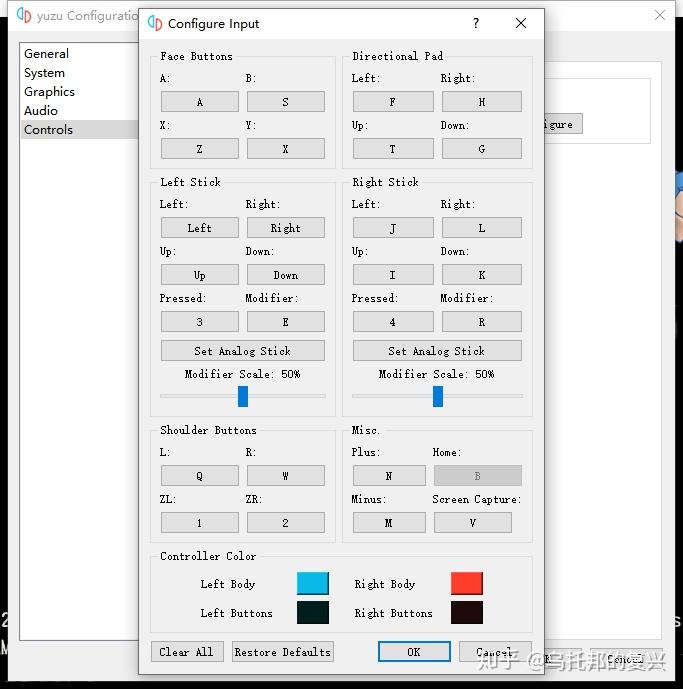683x689 pixels.
Task: Click the help question mark in Configure Input
Action: point(476,23)
